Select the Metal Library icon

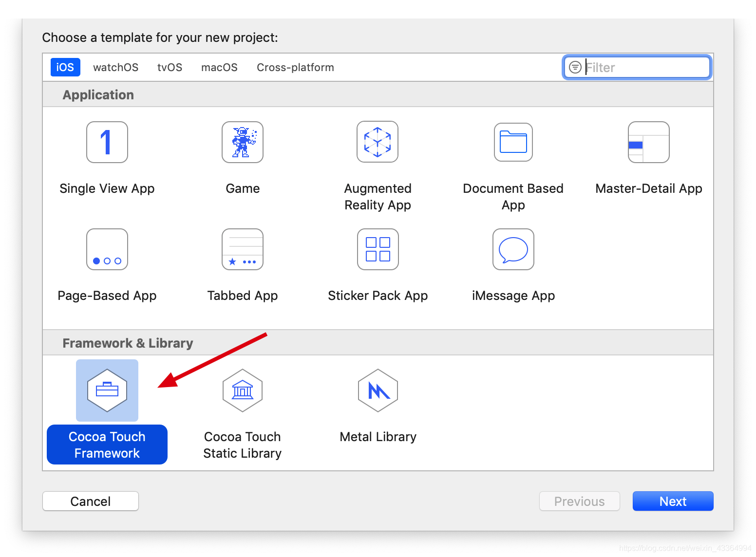(378, 390)
